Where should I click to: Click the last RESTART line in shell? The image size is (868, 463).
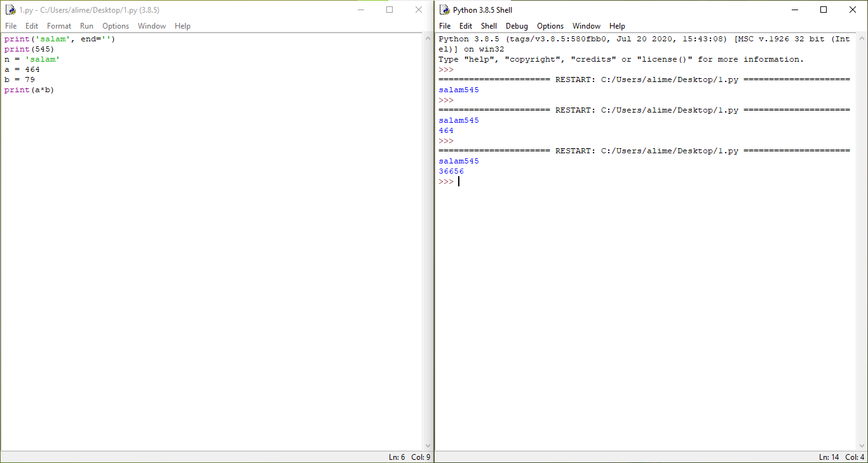pyautogui.click(x=644, y=151)
